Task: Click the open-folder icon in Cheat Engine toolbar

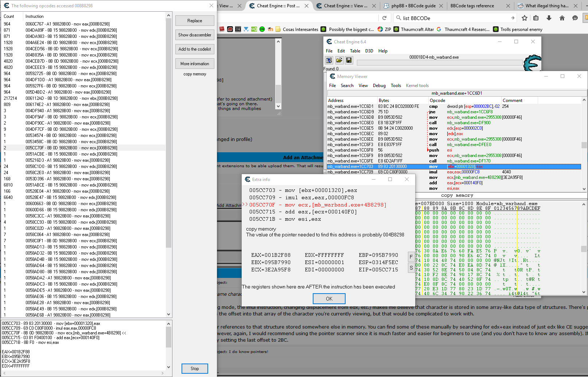Action: pyautogui.click(x=339, y=60)
